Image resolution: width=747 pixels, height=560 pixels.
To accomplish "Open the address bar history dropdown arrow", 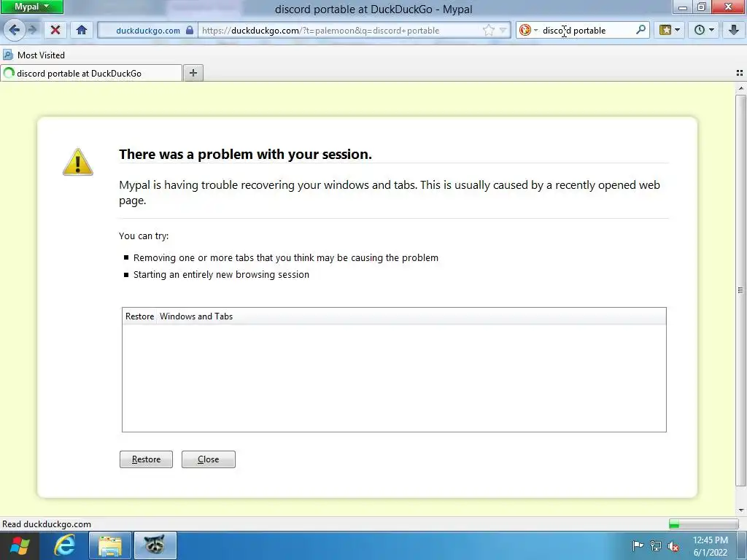I will 503,31.
